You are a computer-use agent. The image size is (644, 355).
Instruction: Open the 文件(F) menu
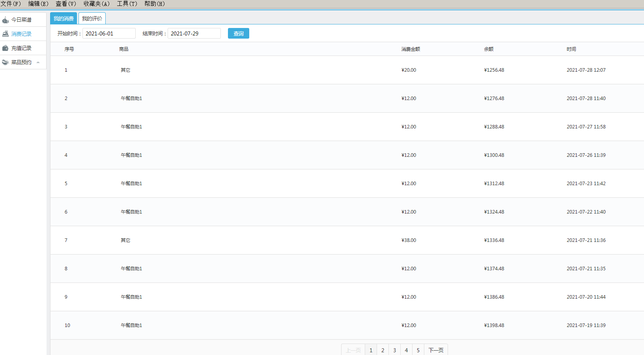tap(11, 4)
